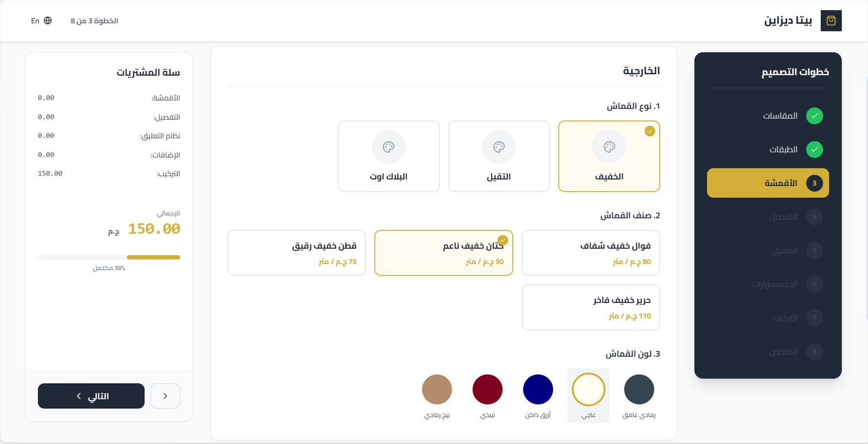Select قطن خفيف رقيق fabric option
Viewport: 868px width, 444px height.
296,253
